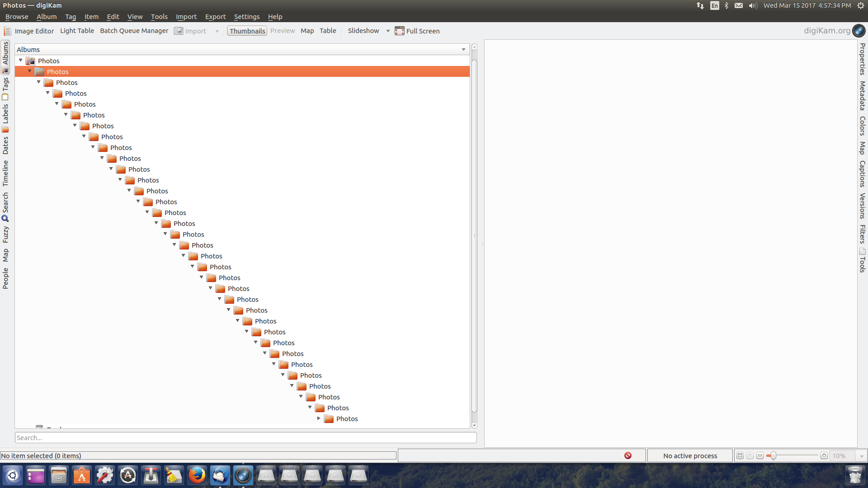868x488 pixels.
Task: Open the Slideshow dropdown arrow
Action: (388, 31)
